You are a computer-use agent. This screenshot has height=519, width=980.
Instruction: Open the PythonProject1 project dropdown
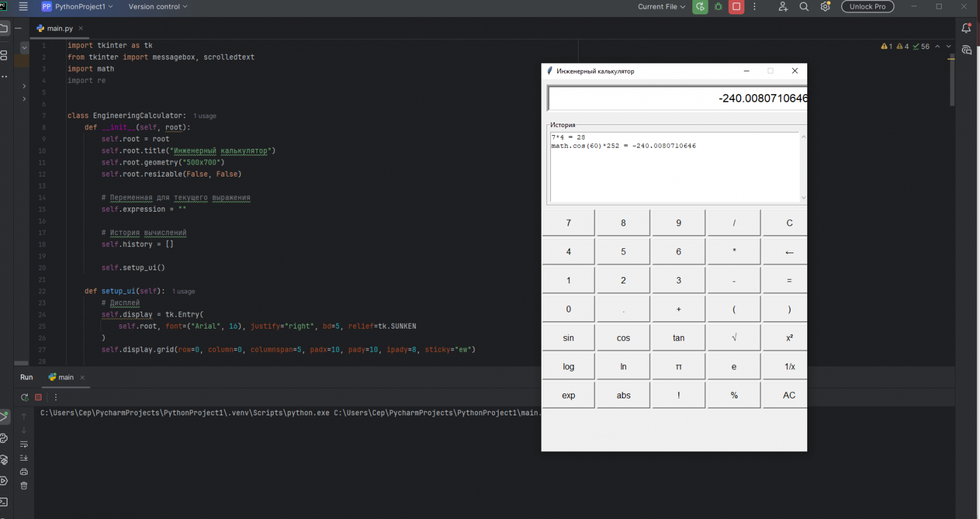click(77, 7)
